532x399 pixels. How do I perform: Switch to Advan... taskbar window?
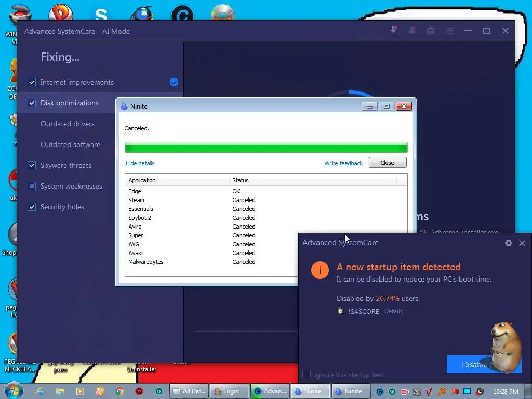click(270, 391)
